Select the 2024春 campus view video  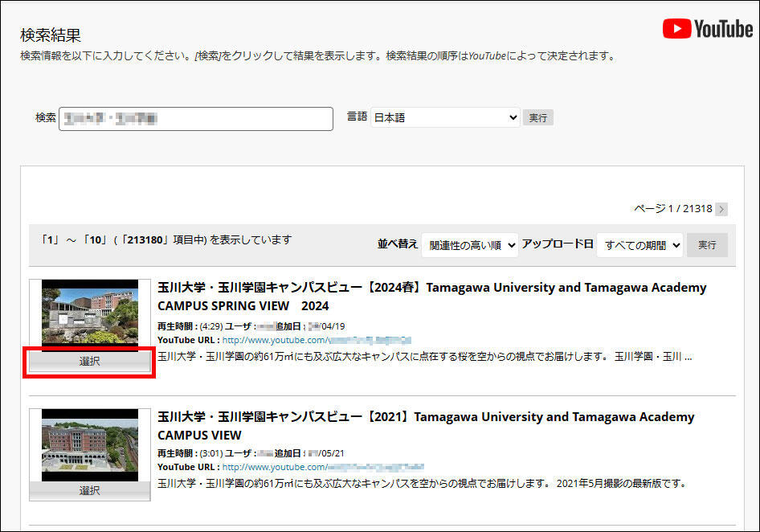point(90,362)
